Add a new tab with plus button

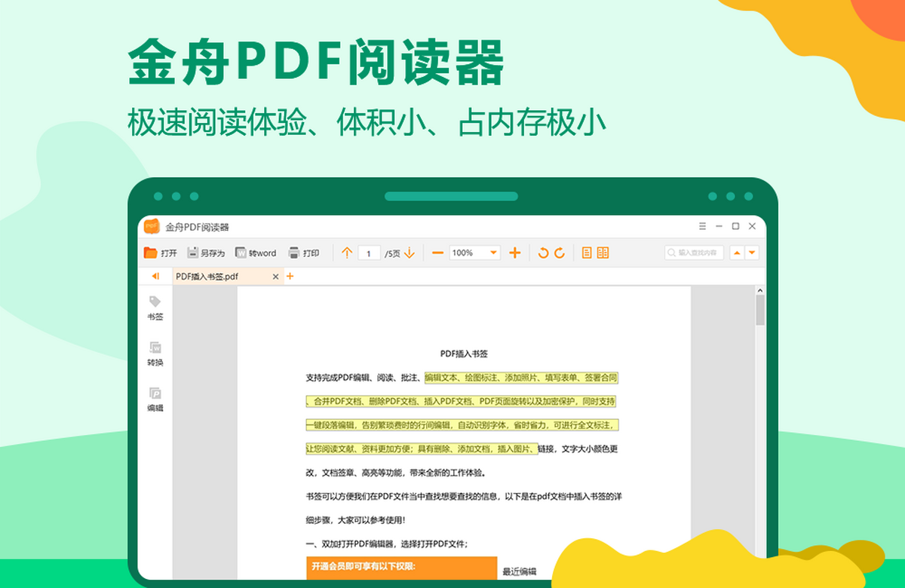(290, 277)
